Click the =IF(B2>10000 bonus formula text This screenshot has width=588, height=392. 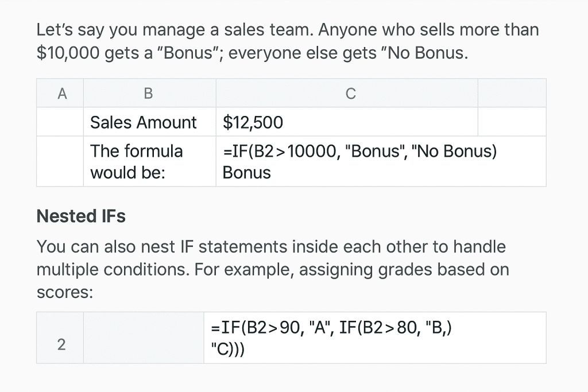tap(360, 152)
